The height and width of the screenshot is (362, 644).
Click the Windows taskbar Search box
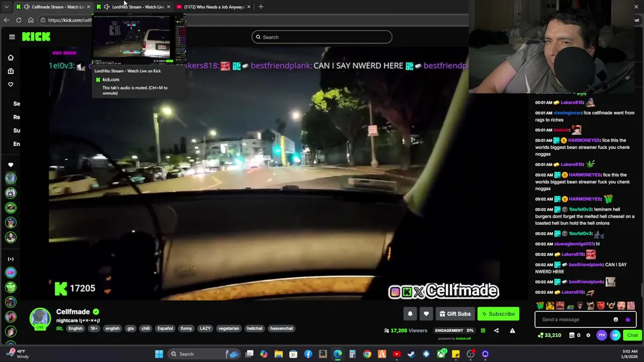pos(205,354)
